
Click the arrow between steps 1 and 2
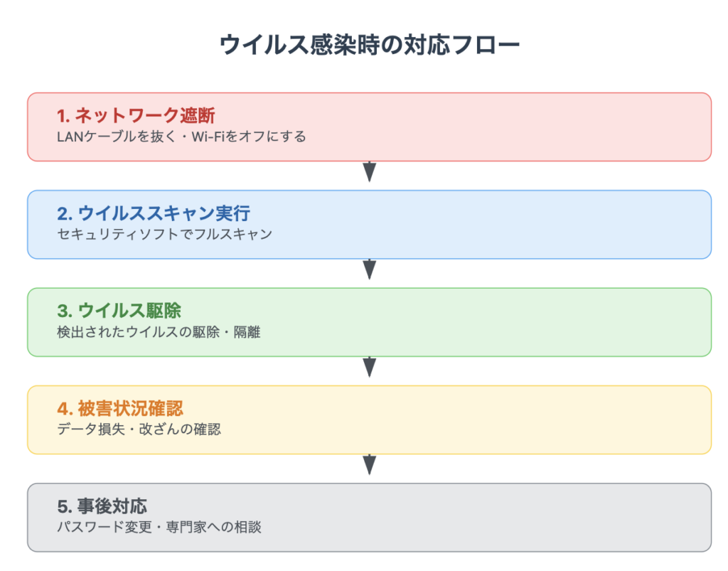tap(369, 172)
